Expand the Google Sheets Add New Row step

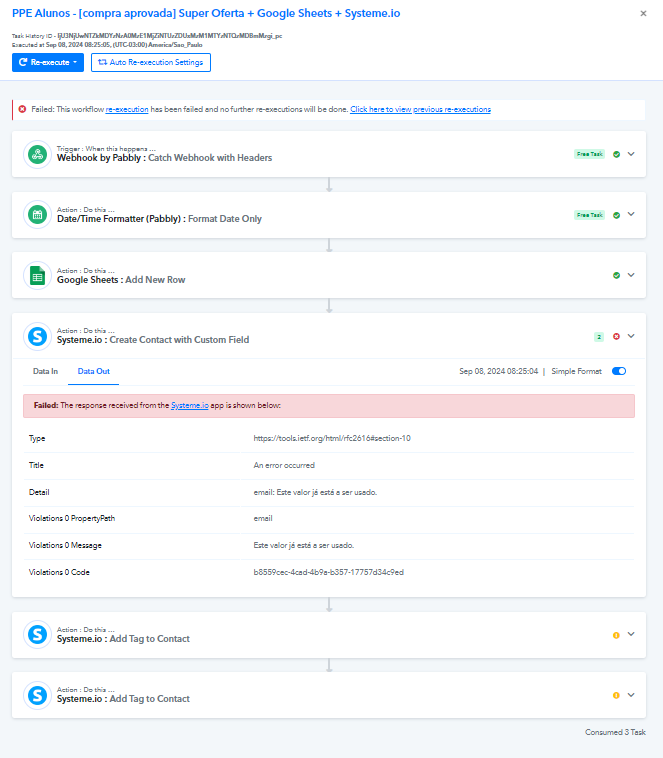[x=631, y=275]
